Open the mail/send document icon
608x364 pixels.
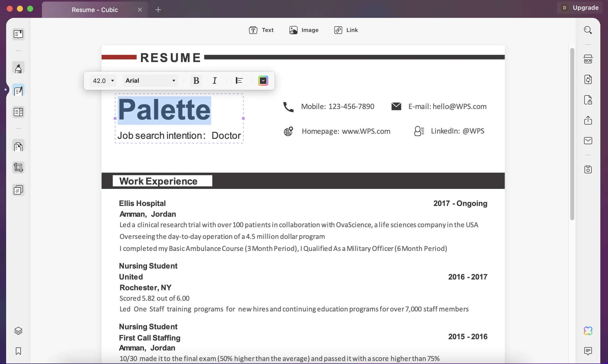[588, 140]
